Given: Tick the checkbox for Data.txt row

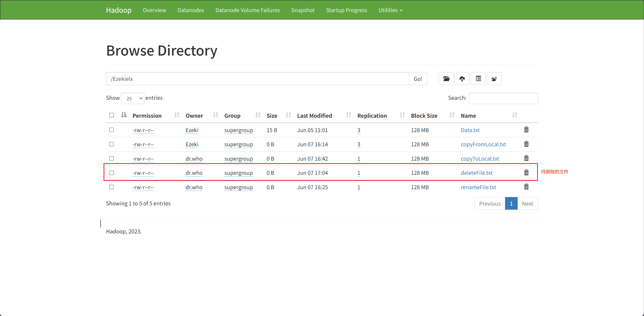Looking at the screenshot, I should (x=111, y=130).
